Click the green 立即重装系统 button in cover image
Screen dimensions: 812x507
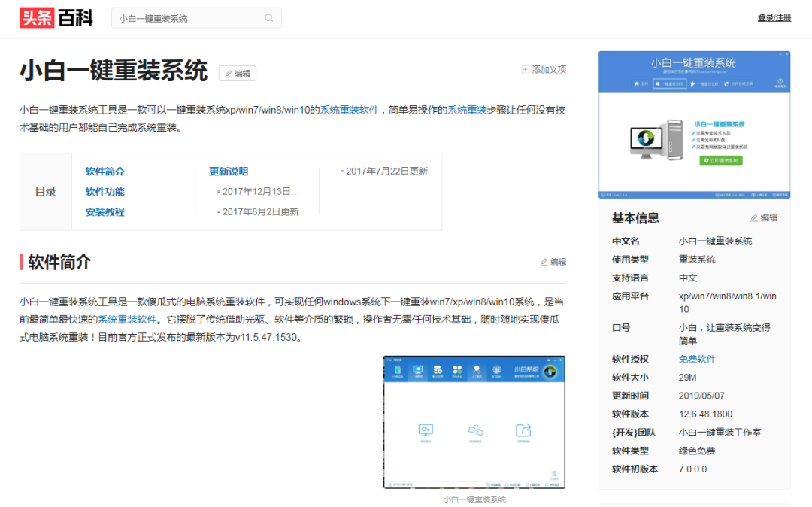(721, 161)
